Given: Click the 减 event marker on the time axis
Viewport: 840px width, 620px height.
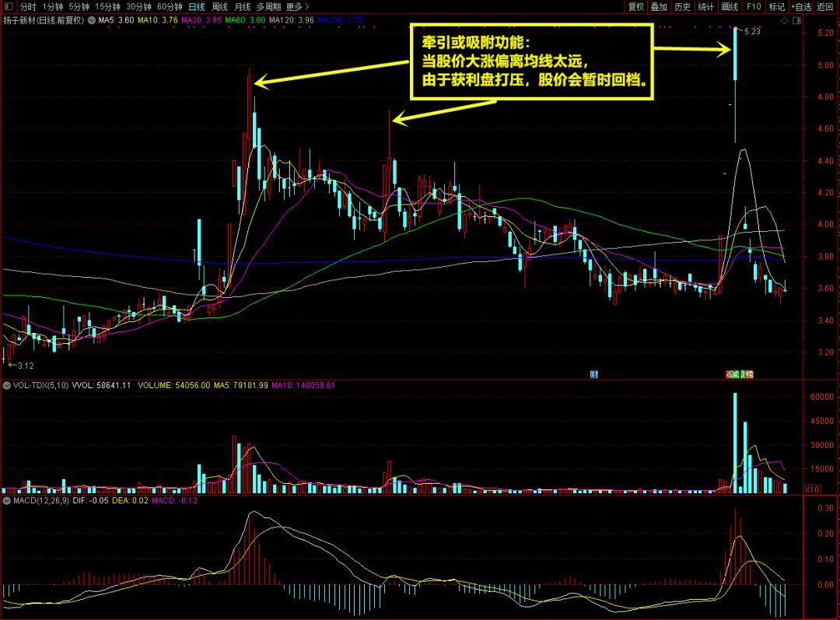Looking at the screenshot, I should 733,374.
